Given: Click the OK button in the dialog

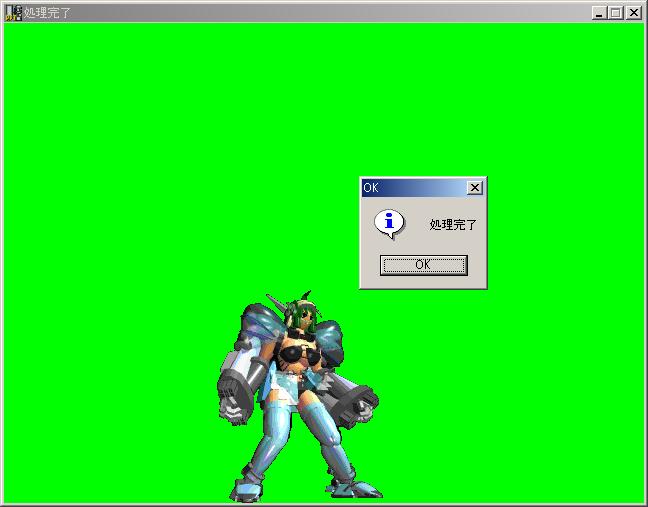Looking at the screenshot, I should point(424,265).
